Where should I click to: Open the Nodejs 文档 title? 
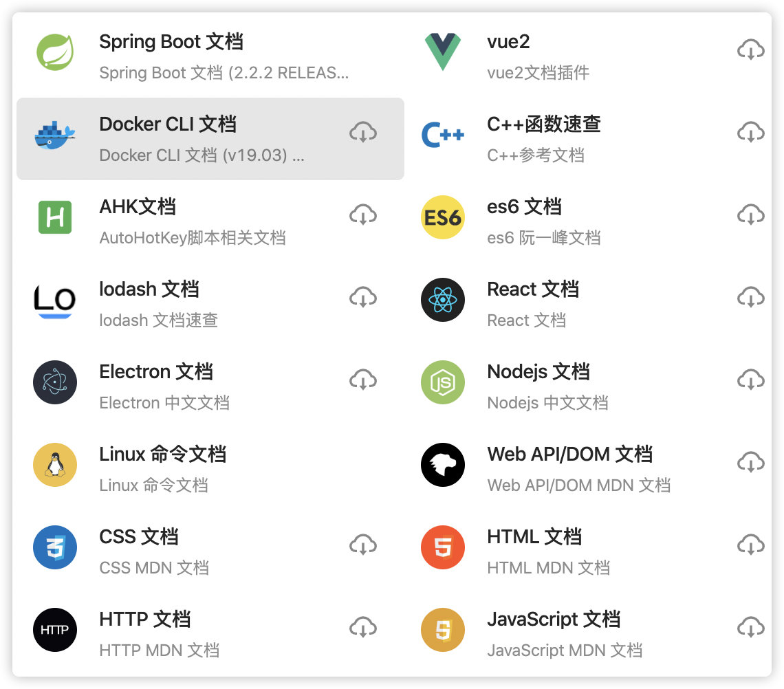coord(538,371)
